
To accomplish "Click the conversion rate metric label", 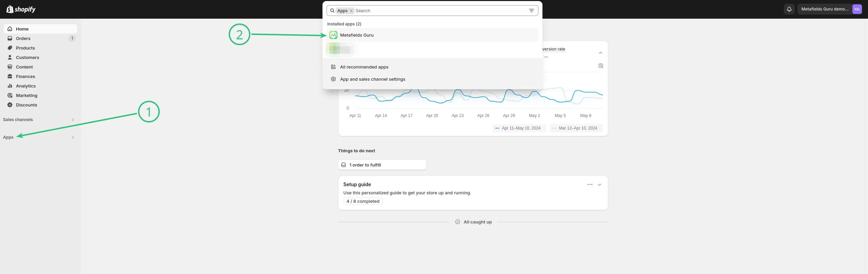I will [554, 49].
